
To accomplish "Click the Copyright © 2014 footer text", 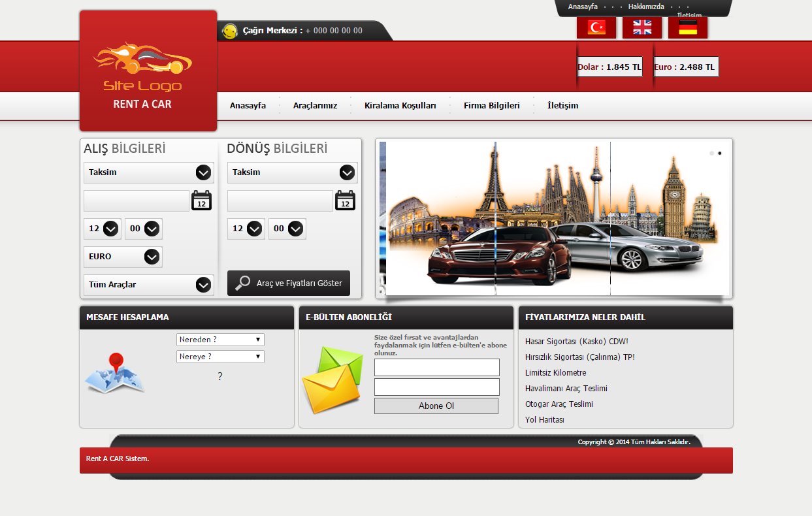I will point(634,442).
